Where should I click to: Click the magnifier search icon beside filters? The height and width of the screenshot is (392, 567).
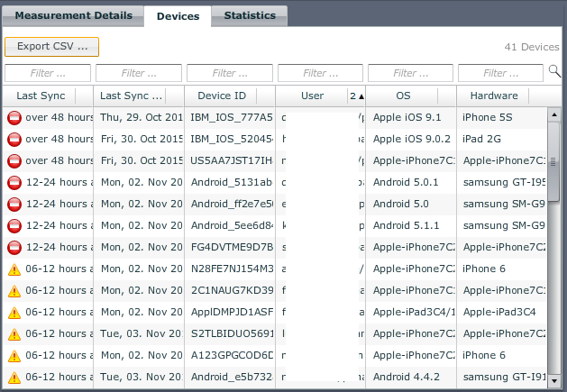554,71
